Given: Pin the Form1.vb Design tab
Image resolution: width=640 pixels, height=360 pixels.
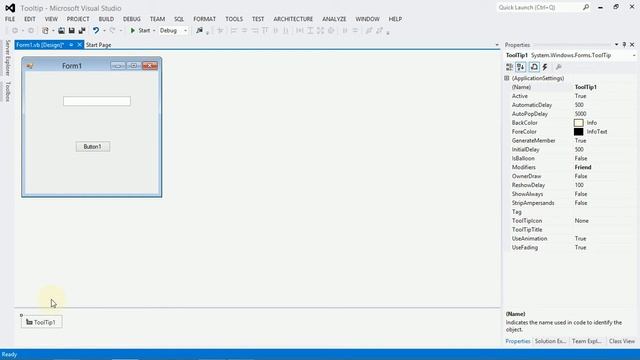Looking at the screenshot, I should pos(71,45).
